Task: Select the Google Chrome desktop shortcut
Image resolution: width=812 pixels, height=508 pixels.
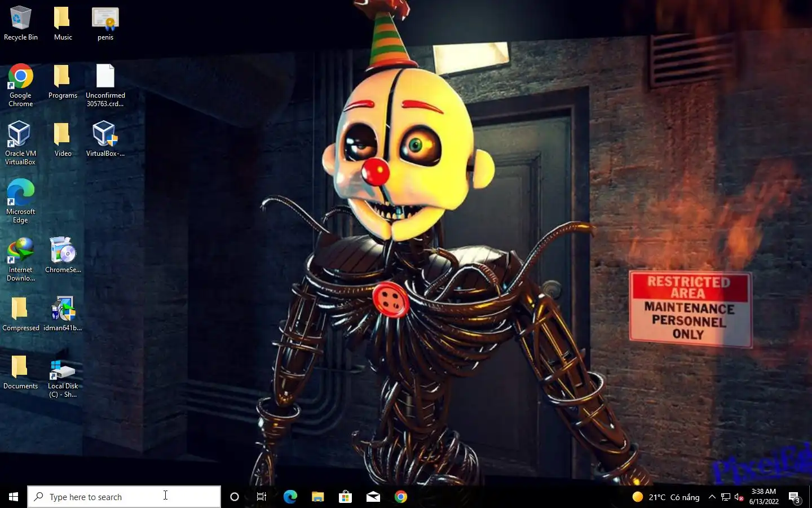Action: tap(21, 85)
